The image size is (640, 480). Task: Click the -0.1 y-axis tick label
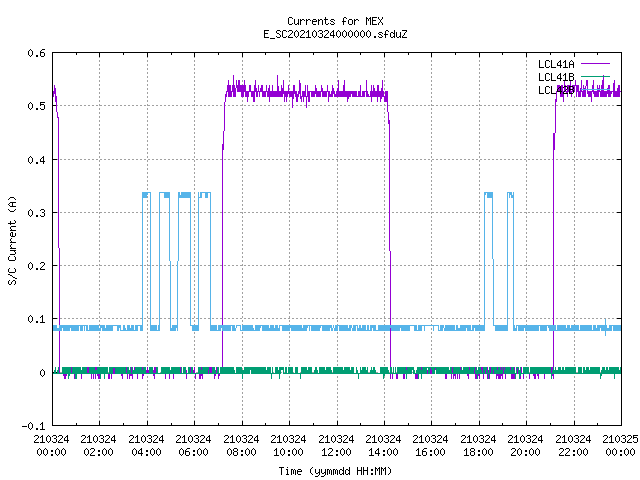[x=33, y=426]
